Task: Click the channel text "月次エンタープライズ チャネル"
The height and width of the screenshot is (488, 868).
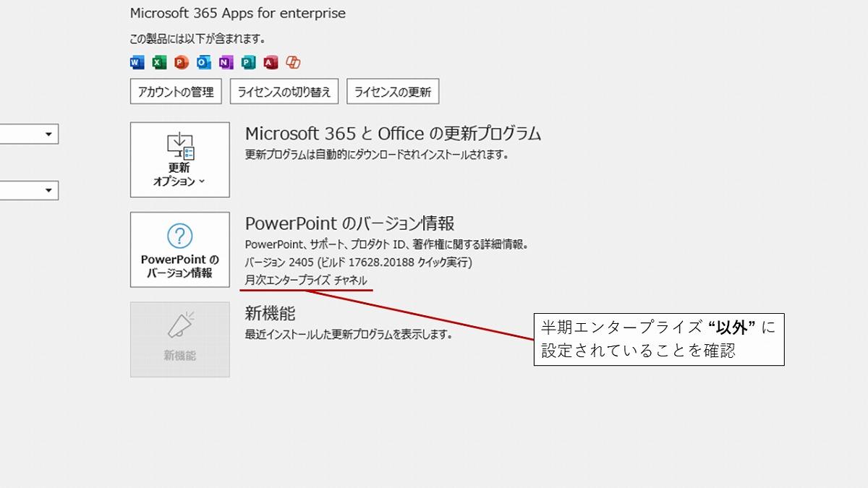Action: pos(306,281)
